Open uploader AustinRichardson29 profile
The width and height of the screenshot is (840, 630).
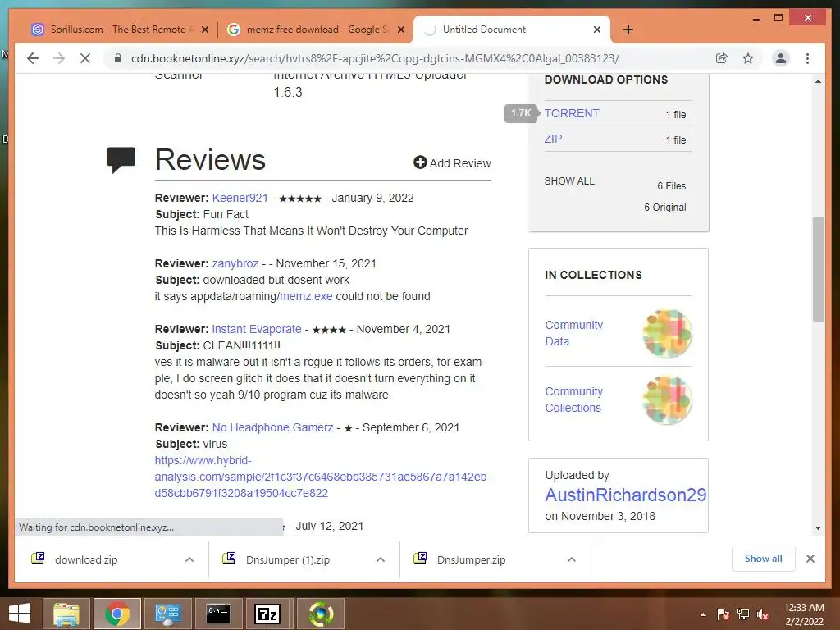point(626,495)
